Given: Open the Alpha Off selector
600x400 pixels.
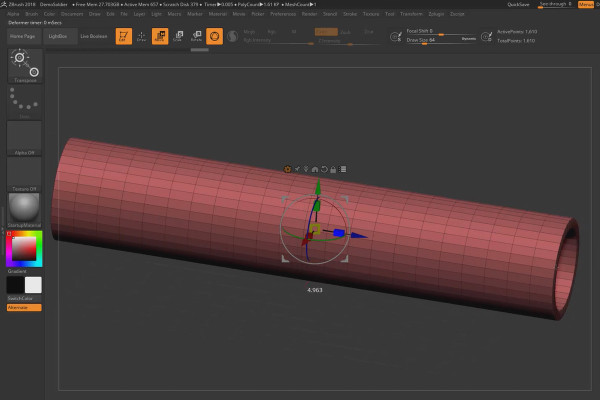Looking at the screenshot, I should click(x=25, y=138).
